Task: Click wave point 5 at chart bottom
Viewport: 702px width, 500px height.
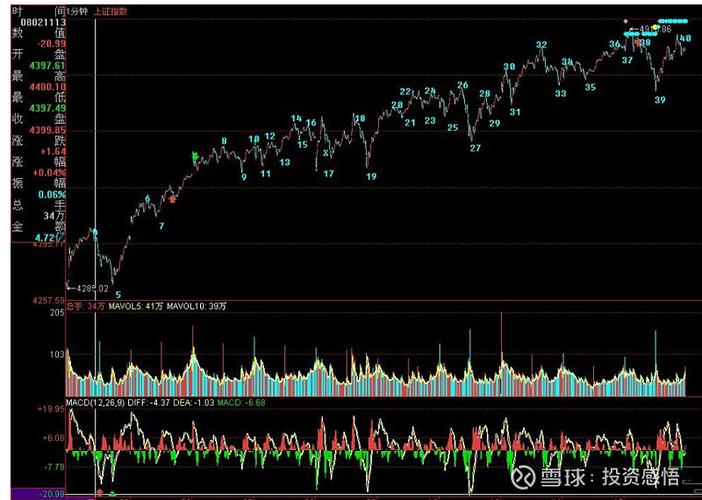Action: tap(118, 294)
